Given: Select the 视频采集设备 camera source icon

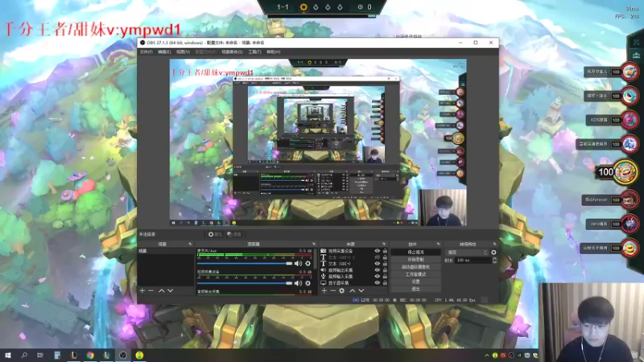Looking at the screenshot, I should click(324, 251).
